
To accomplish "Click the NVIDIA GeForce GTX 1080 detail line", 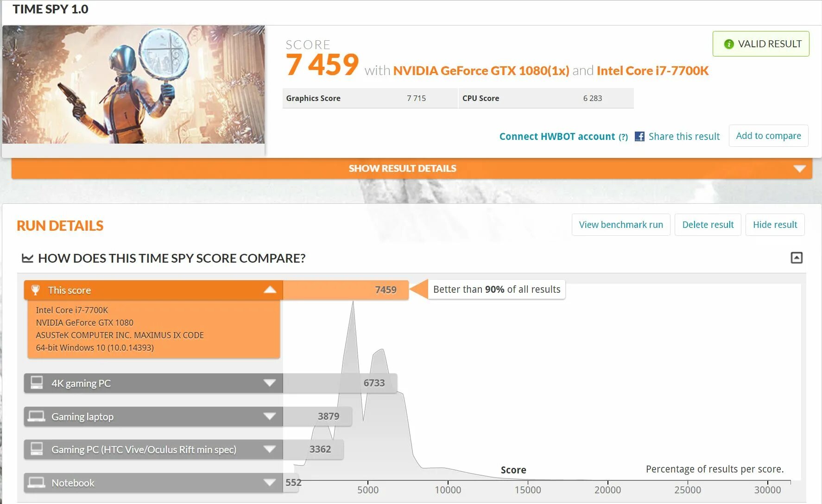I will [84, 322].
